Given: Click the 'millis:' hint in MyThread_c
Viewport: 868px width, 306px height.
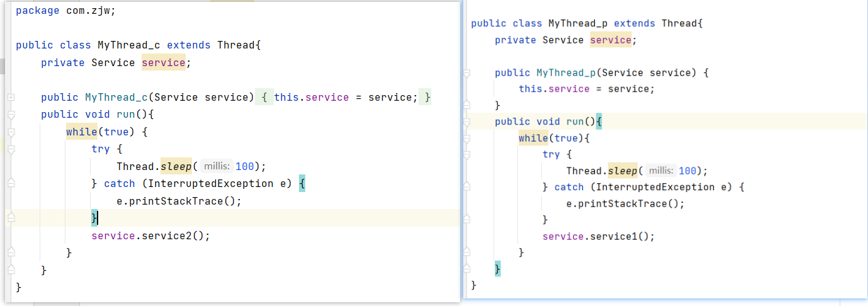Looking at the screenshot, I should pos(218,166).
